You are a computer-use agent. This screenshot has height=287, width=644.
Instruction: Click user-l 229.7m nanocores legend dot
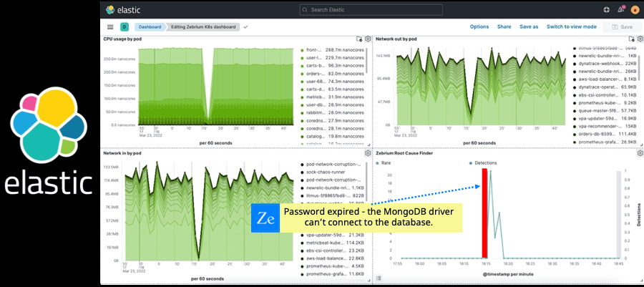pyautogui.click(x=302, y=58)
